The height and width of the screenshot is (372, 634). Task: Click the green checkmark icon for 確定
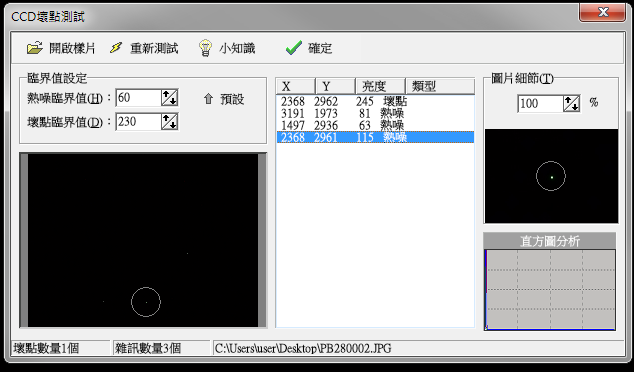coord(293,48)
